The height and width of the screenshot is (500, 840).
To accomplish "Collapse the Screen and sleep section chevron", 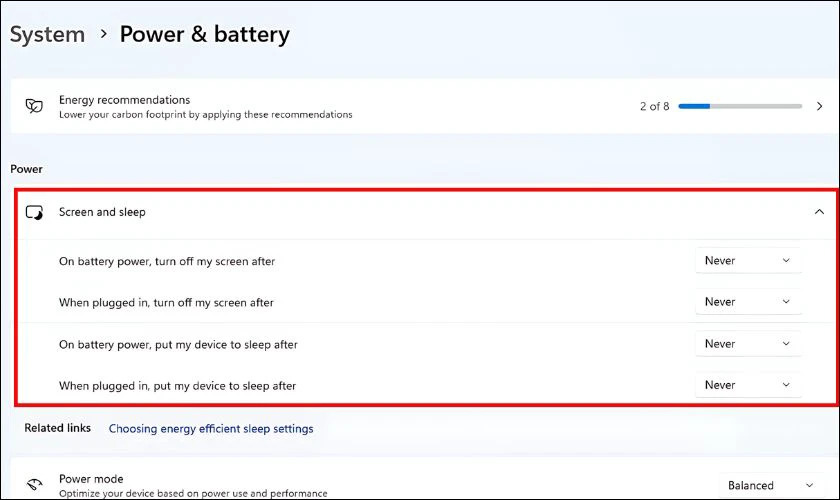I will tap(819, 212).
